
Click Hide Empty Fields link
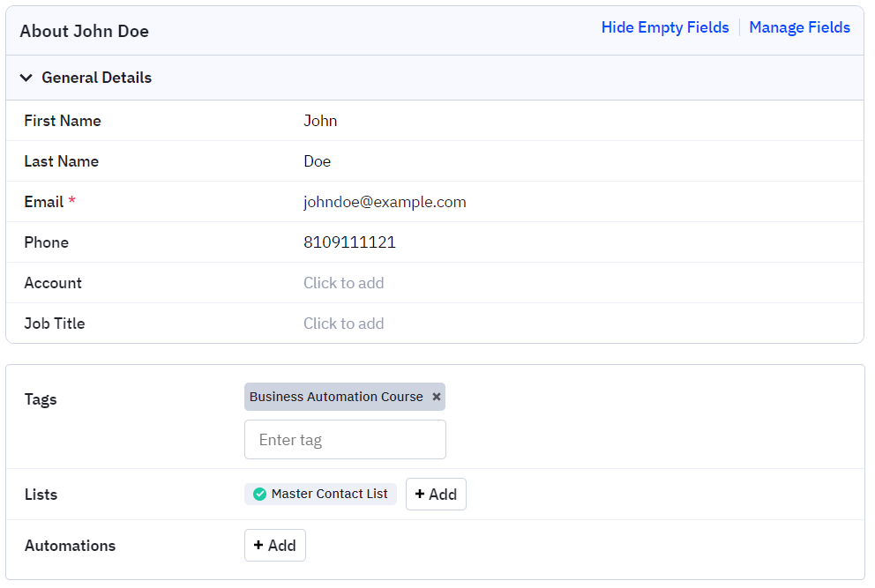(x=664, y=27)
